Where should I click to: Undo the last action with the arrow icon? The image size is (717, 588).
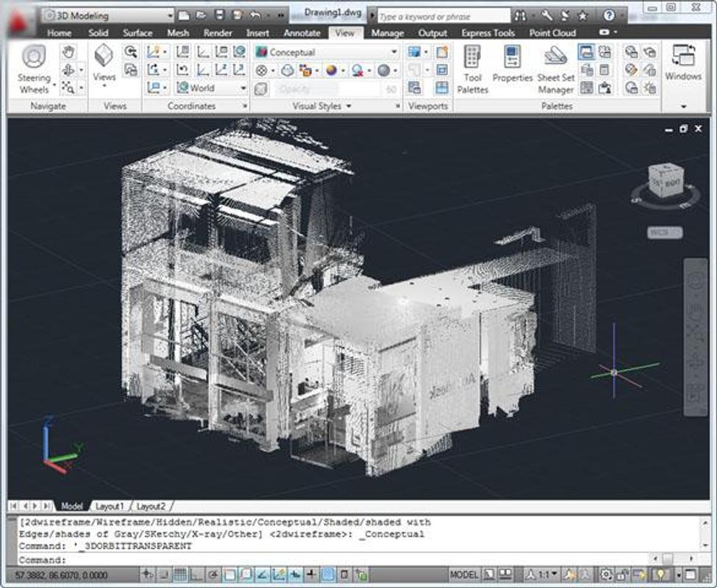(x=256, y=15)
